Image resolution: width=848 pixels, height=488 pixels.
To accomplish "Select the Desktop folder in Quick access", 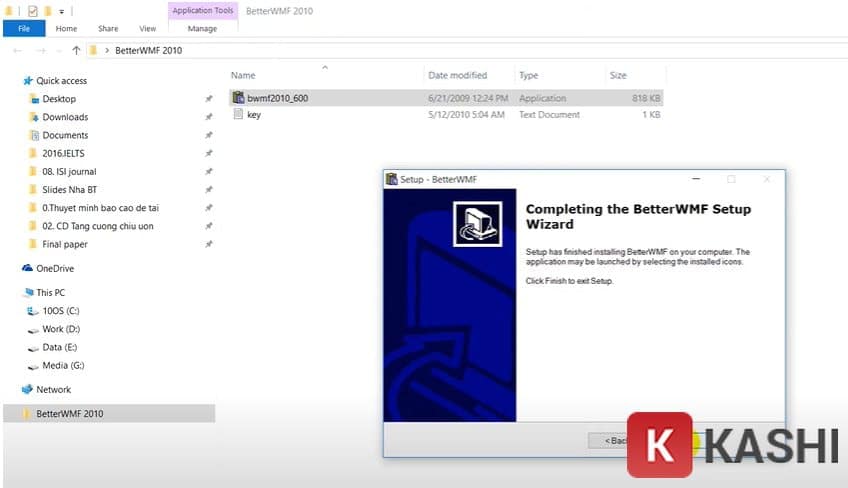I will pyautogui.click(x=59, y=99).
